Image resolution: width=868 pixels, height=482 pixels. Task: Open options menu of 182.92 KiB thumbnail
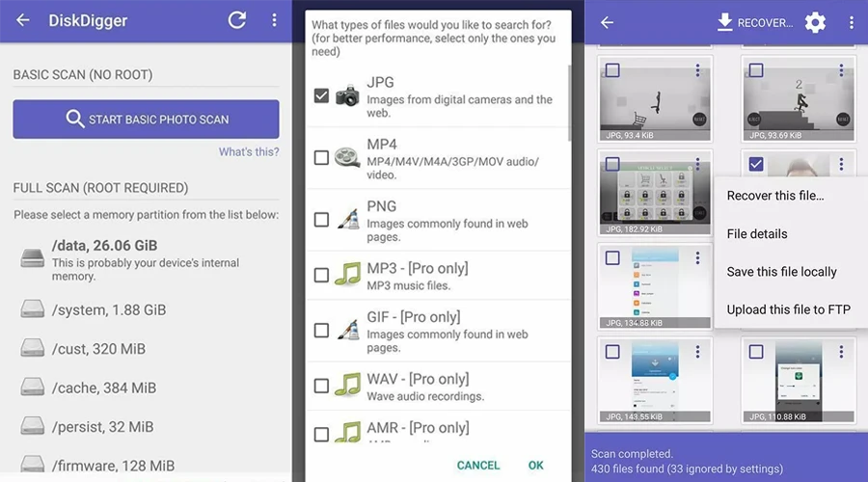pyautogui.click(x=697, y=164)
